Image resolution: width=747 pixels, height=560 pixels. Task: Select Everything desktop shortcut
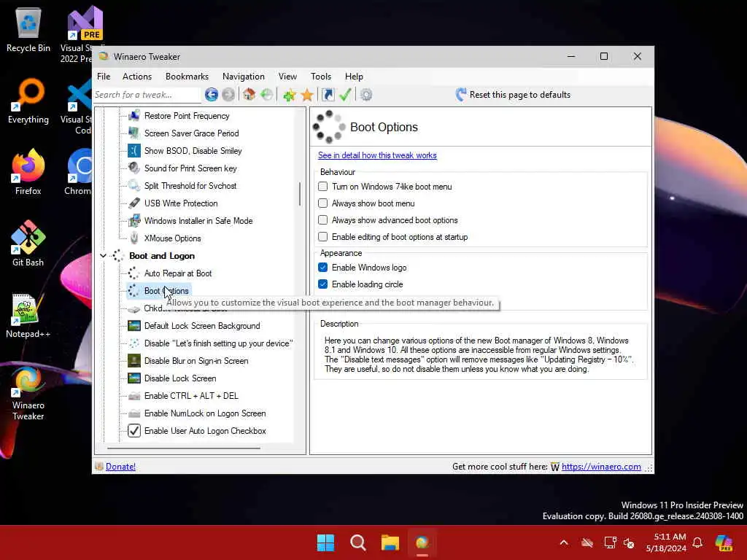pyautogui.click(x=28, y=101)
